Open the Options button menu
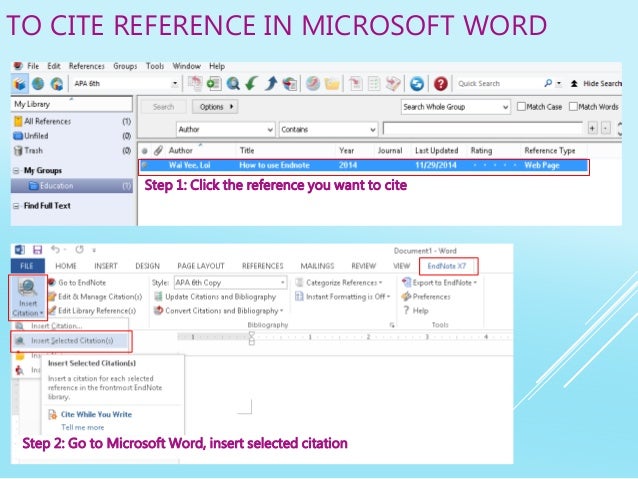Screen dimensions: 638x479 [x=215, y=107]
